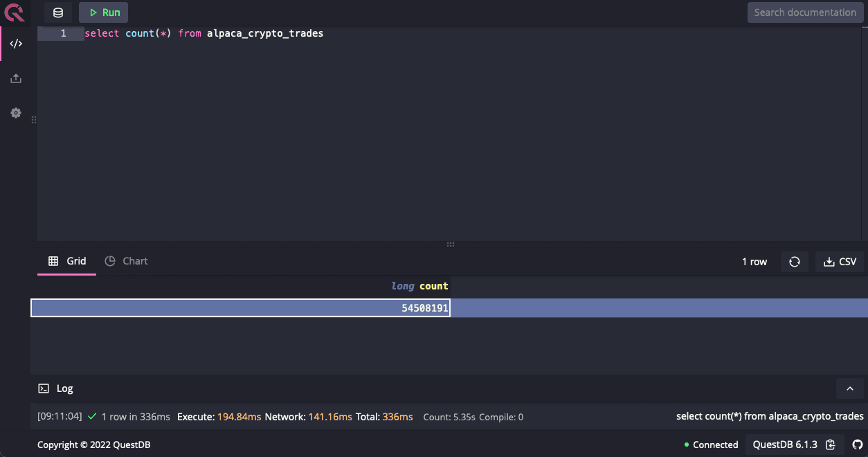Viewport: 868px width, 457px height.
Task: Switch to the Chart tab
Action: [127, 261]
